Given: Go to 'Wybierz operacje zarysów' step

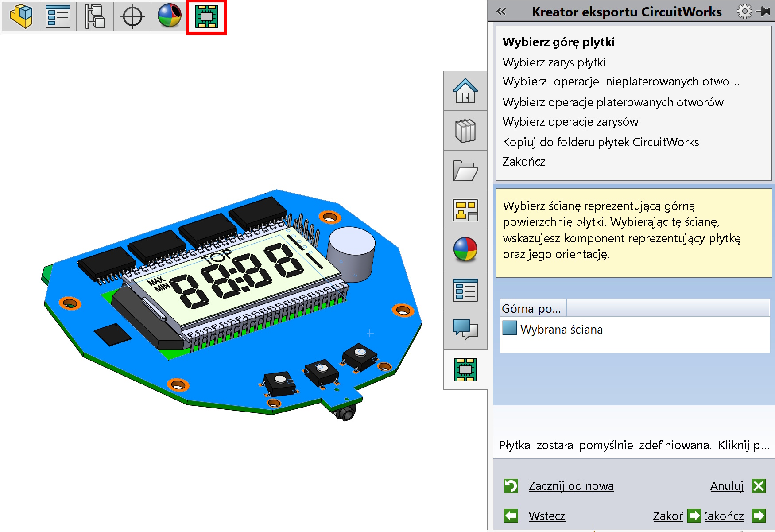Looking at the screenshot, I should (x=570, y=122).
